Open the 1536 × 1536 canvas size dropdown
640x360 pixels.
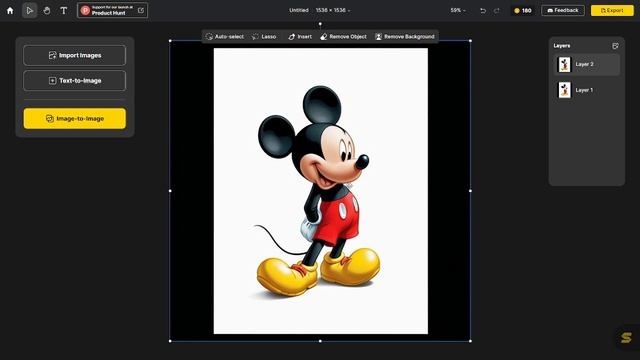(333, 10)
